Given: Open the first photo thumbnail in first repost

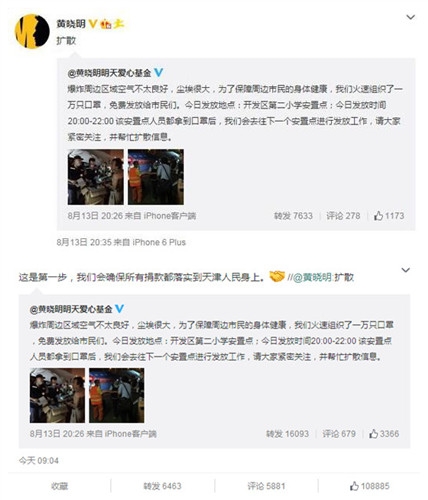Looking at the screenshot, I should (x=96, y=177).
